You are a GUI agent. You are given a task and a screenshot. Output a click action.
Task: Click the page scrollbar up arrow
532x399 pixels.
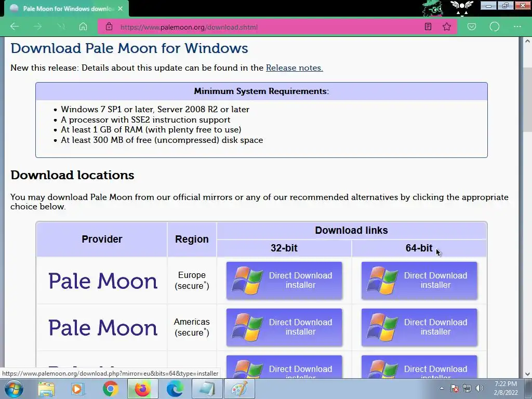point(527,42)
